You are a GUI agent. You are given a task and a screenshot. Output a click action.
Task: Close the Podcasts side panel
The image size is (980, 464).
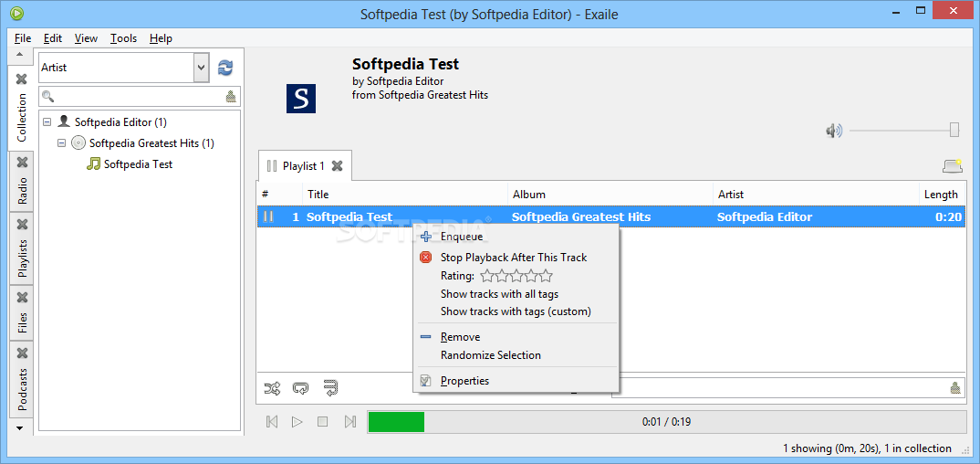click(22, 353)
